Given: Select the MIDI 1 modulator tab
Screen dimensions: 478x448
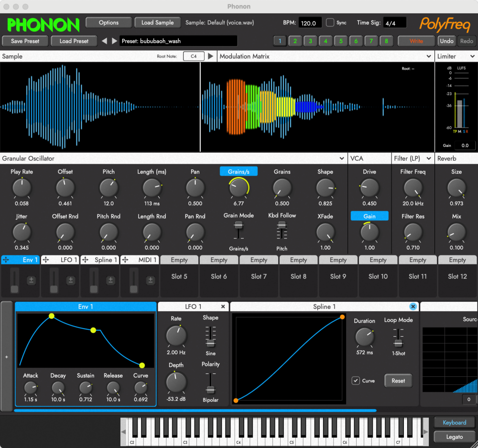Looking at the screenshot, I should click(140, 260).
